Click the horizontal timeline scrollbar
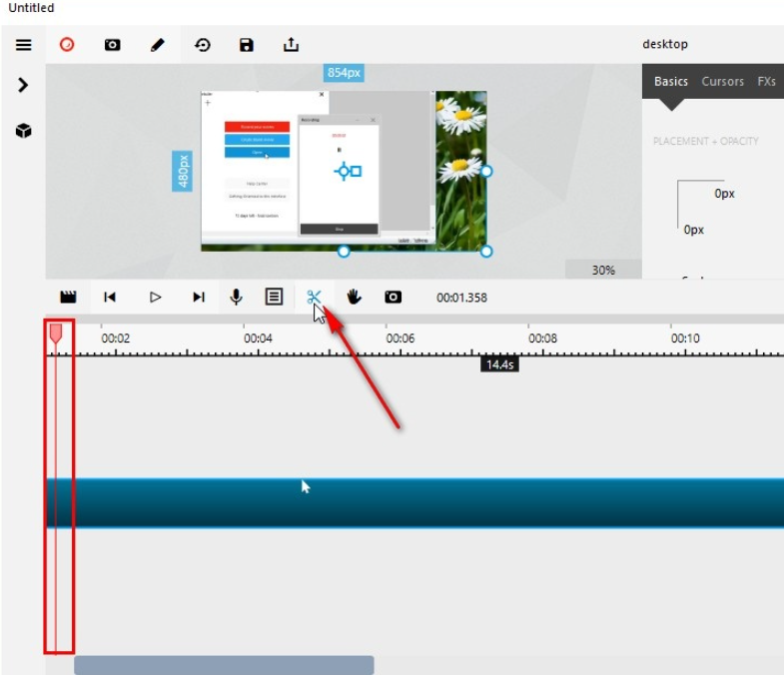Screen dimensions: 784x675 pos(224,665)
